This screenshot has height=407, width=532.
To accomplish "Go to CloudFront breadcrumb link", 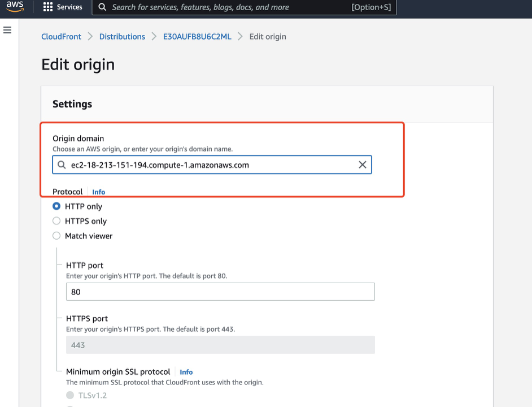I will (62, 37).
